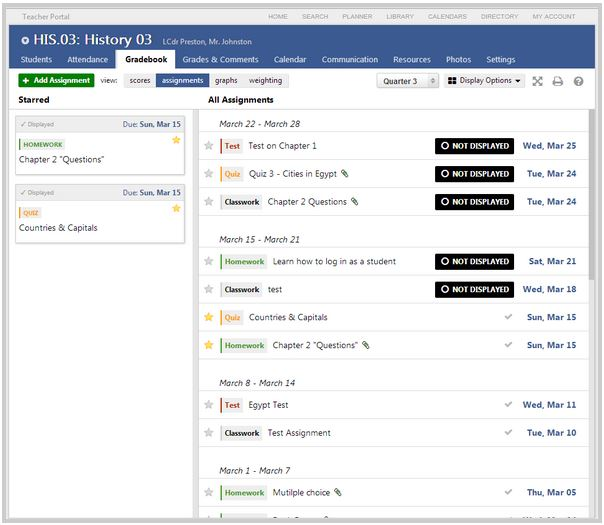Select the assignments view

click(182, 81)
